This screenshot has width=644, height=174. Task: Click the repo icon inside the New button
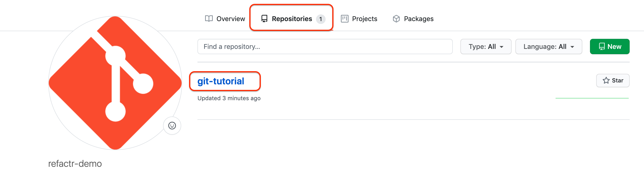click(602, 47)
